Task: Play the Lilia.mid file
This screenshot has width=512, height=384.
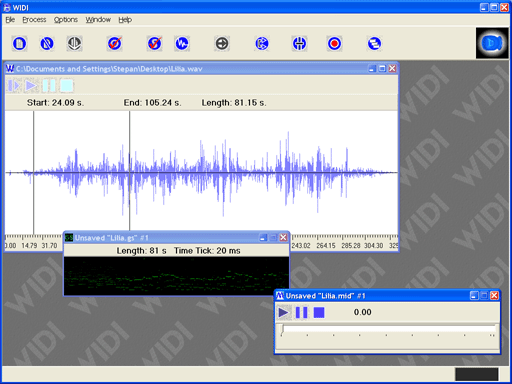Action: [x=284, y=313]
